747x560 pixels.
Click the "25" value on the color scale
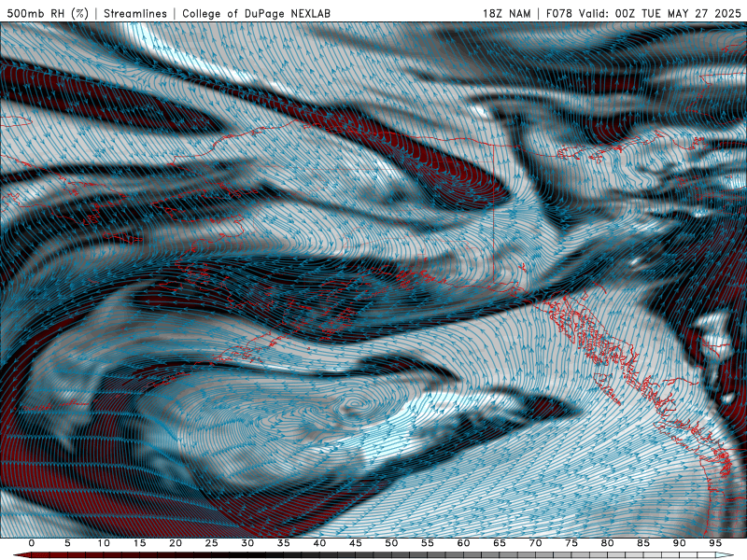[212, 543]
